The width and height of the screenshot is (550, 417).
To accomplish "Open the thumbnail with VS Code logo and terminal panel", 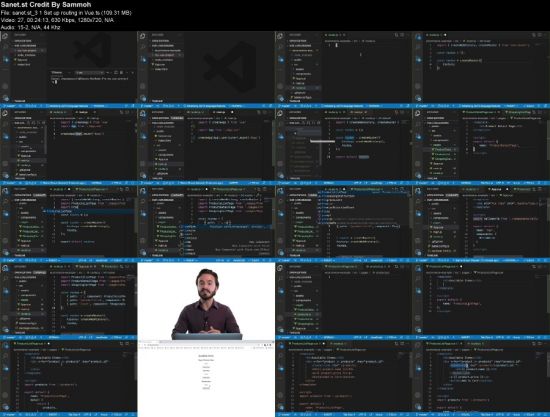I will pyautogui.click(x=69, y=70).
